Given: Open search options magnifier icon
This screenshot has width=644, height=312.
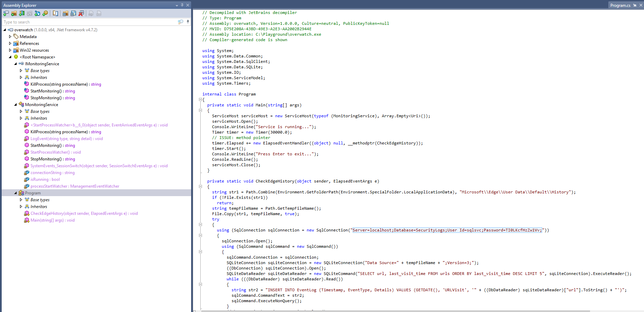Looking at the screenshot, I should coord(180,22).
